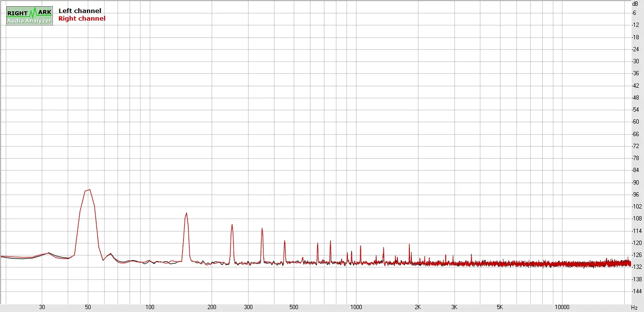Select the "Right channel" legend label
This screenshot has height=312, width=644.
(x=82, y=18)
